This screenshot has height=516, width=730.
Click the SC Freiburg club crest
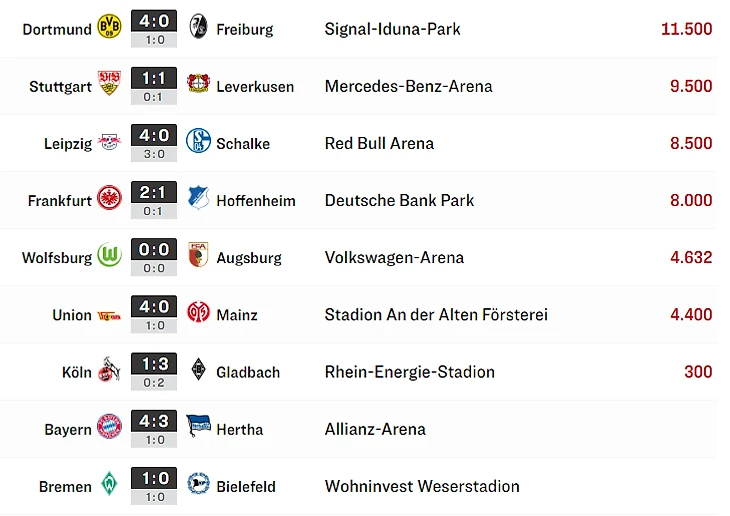[x=198, y=28]
